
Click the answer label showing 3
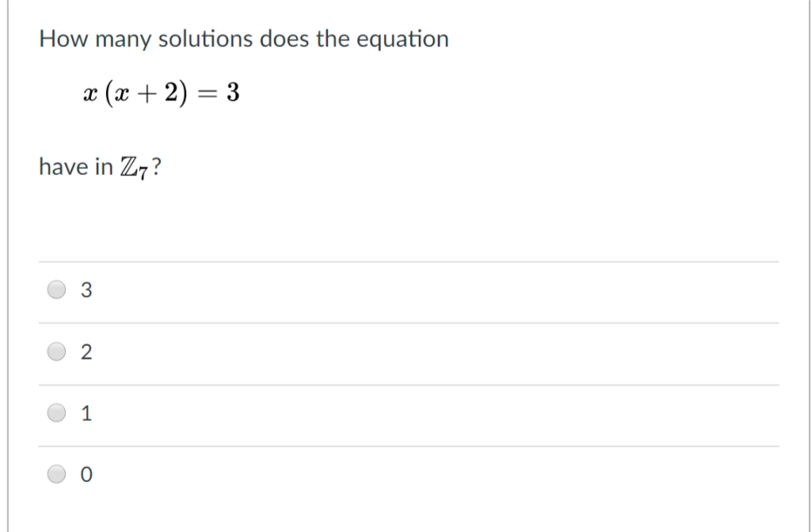[87, 290]
